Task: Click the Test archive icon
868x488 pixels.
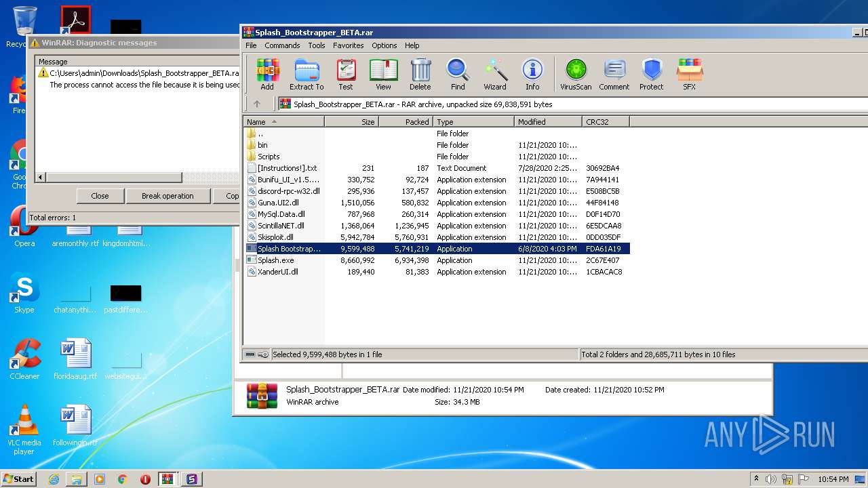Action: [346, 74]
